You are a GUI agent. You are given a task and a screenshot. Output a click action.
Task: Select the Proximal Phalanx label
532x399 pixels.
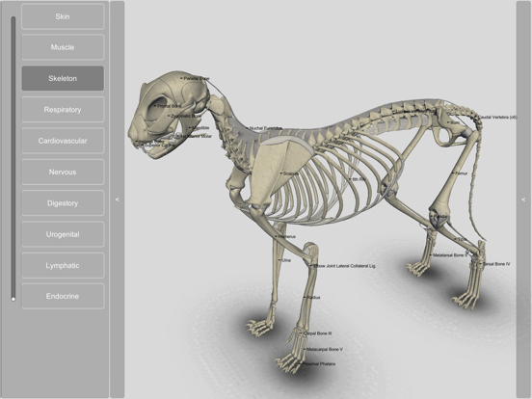(x=319, y=364)
